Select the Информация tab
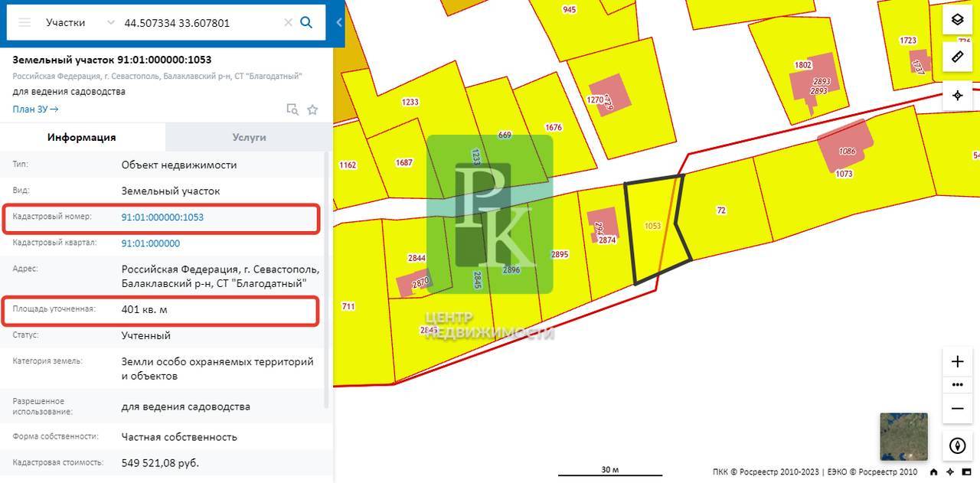The width and height of the screenshot is (980, 483). 82,137
